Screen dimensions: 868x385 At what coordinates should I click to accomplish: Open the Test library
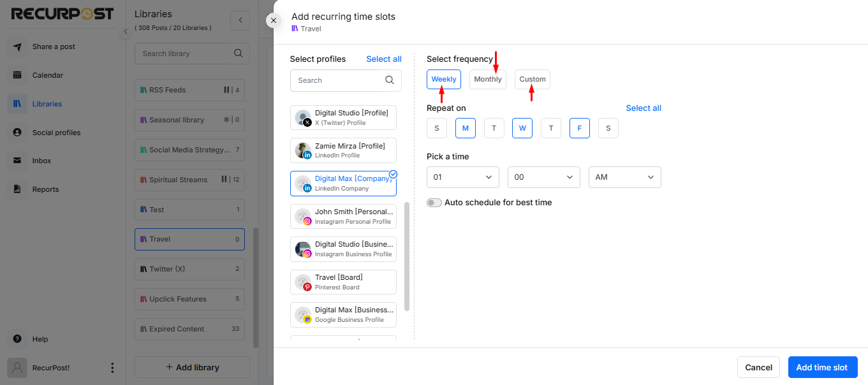pyautogui.click(x=189, y=210)
